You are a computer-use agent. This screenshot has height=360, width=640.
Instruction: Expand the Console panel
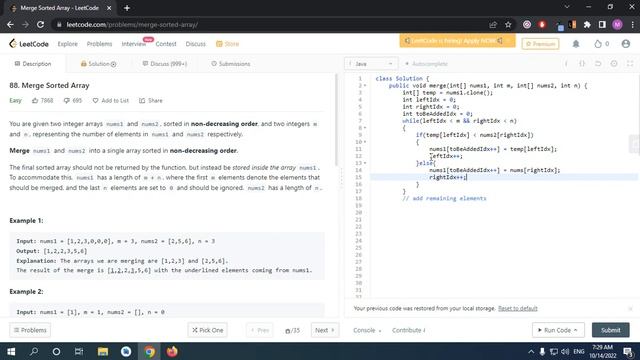(367, 330)
